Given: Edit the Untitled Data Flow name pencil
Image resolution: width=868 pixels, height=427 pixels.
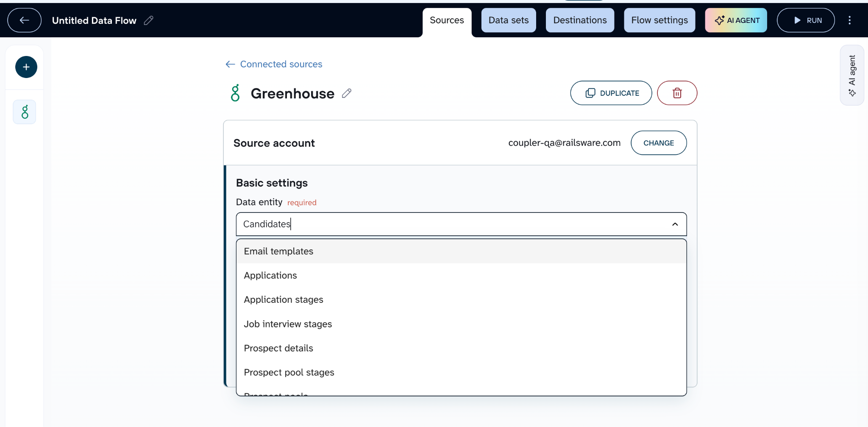Looking at the screenshot, I should click(x=148, y=20).
